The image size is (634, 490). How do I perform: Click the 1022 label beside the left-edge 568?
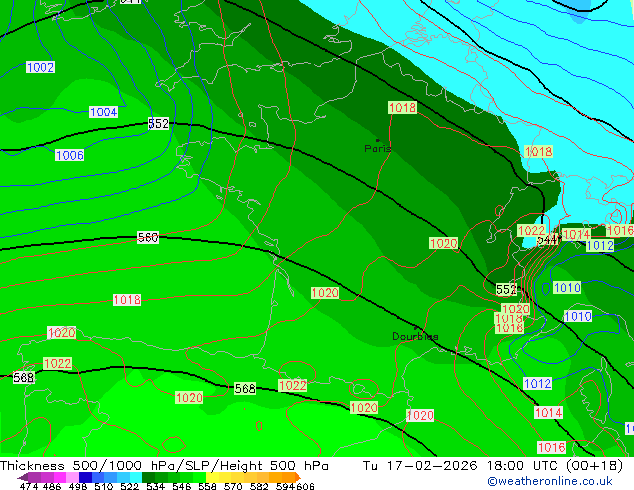point(57,363)
